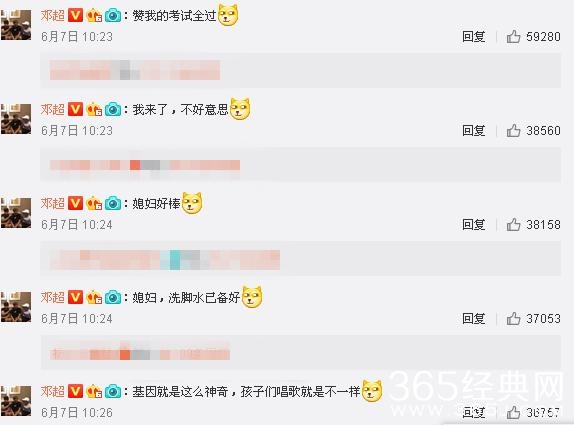
Task: Like the comment with 59280 likes
Action: click(513, 37)
